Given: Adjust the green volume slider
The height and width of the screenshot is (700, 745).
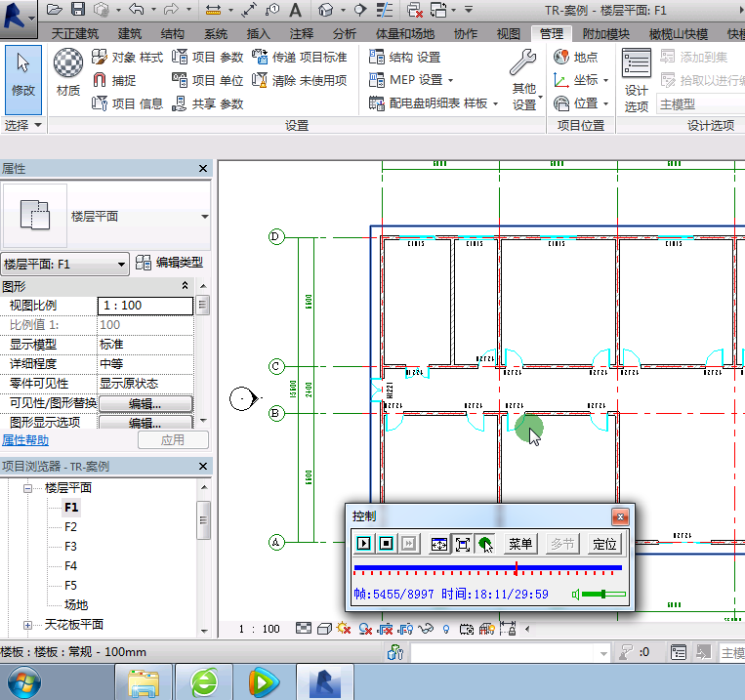Looking at the screenshot, I should coord(602,595).
